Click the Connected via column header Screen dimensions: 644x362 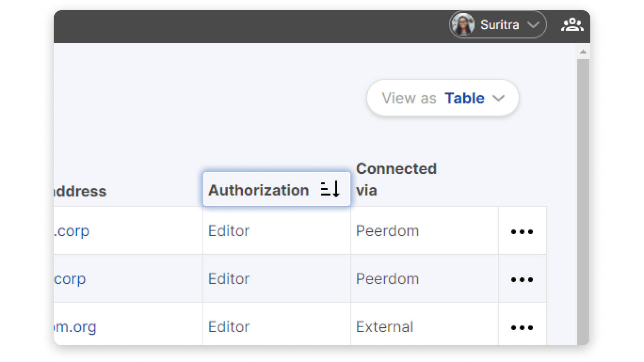tap(396, 179)
